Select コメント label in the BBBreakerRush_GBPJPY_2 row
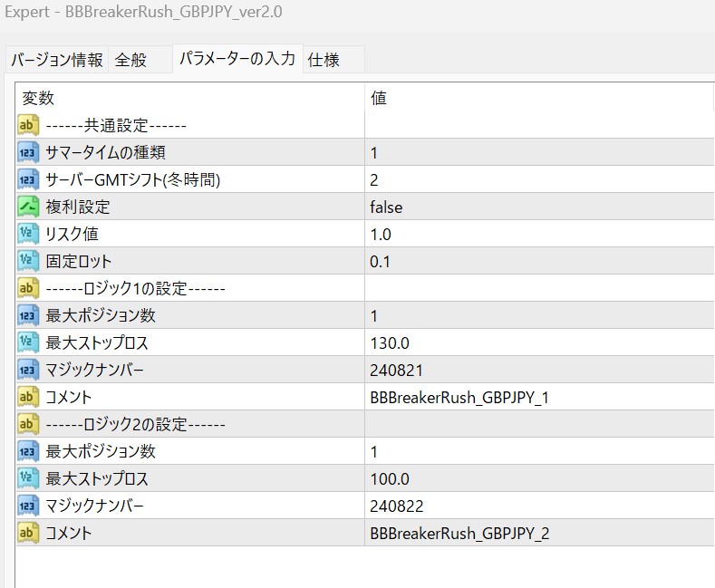Viewport: 715px width, 588px height. (x=68, y=533)
